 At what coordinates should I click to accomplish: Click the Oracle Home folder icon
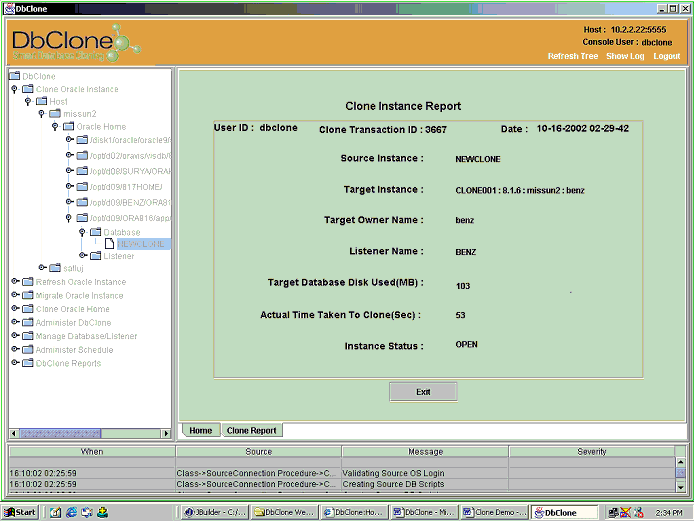coord(69,127)
